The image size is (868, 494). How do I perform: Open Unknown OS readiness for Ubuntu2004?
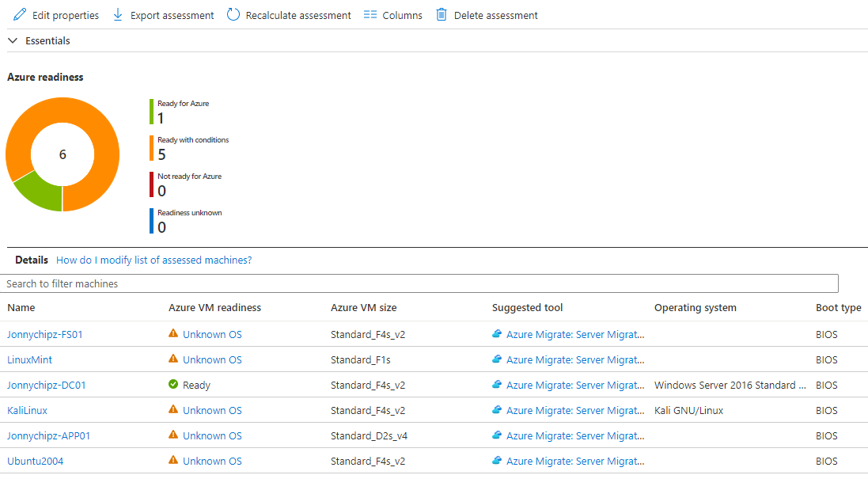pos(212,461)
